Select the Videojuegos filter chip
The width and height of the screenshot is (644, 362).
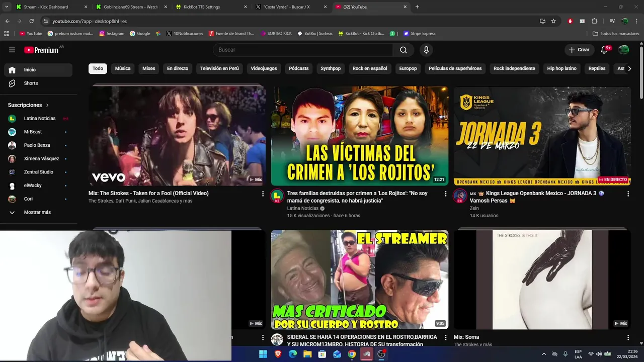pos(264,68)
